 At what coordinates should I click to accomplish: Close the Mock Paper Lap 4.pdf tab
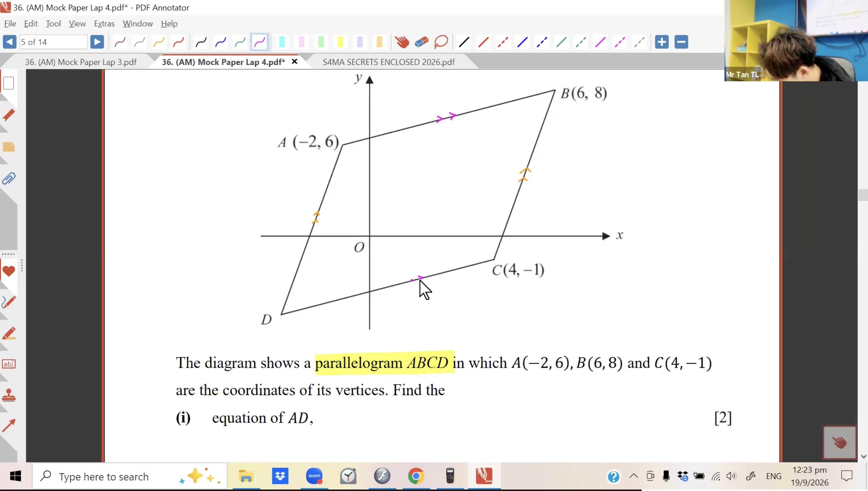click(295, 61)
